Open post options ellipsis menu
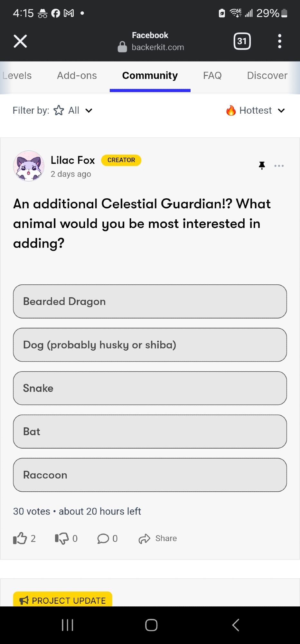300x644 pixels. click(279, 166)
